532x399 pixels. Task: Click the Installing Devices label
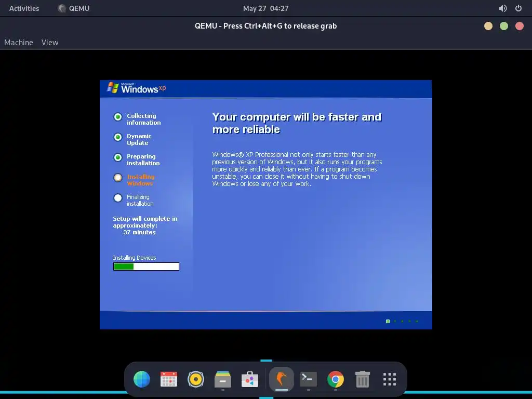pyautogui.click(x=135, y=258)
